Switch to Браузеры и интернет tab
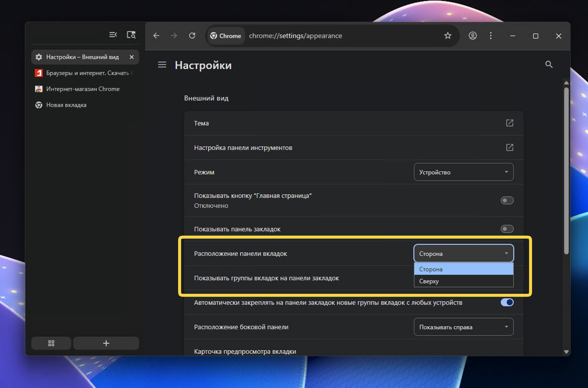Viewport: 588px width, 388px height. coord(85,73)
